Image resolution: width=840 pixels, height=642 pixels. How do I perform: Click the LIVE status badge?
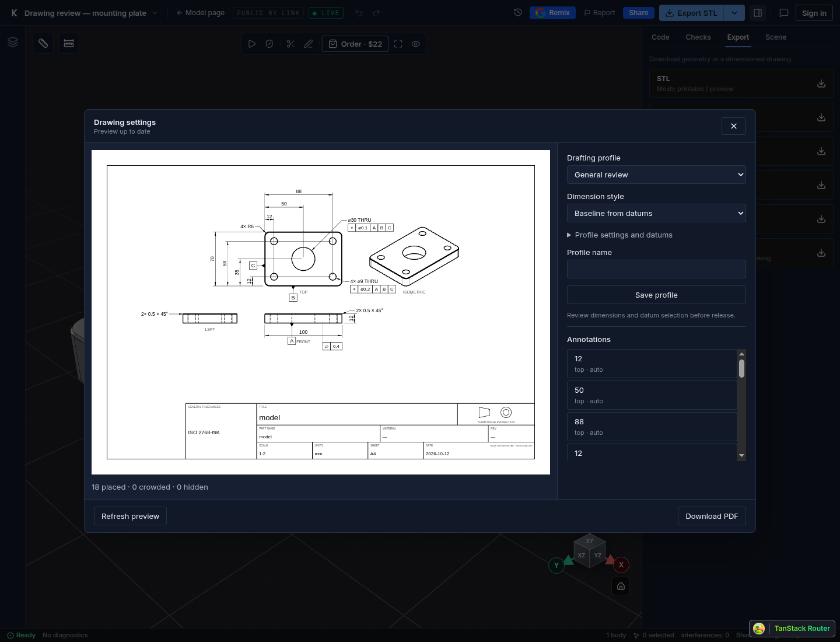coord(325,13)
